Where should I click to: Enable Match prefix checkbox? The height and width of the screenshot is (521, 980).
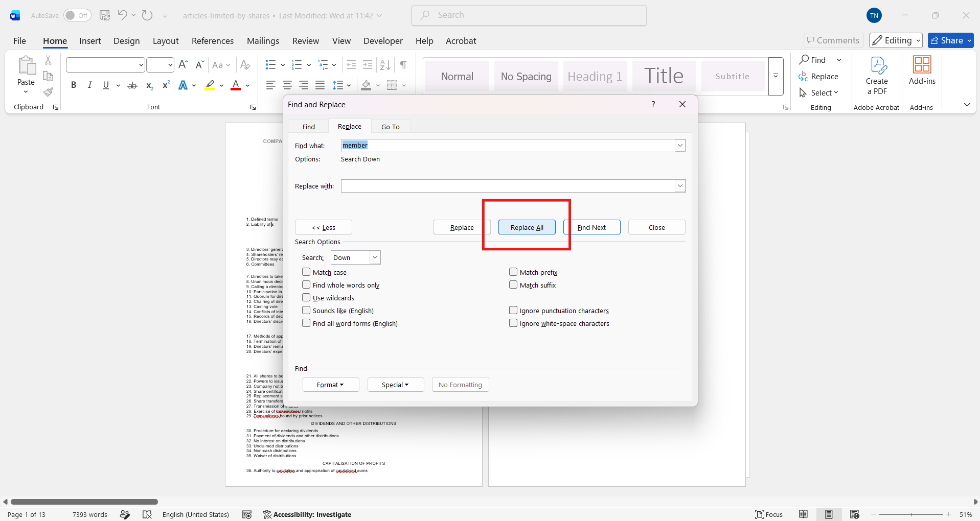click(x=513, y=272)
